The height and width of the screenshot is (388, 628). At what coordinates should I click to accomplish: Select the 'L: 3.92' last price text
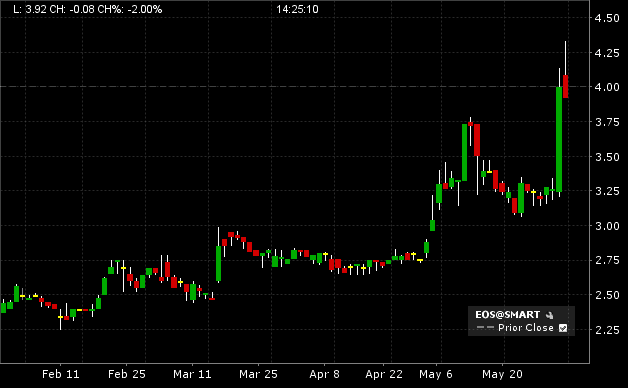[30, 9]
